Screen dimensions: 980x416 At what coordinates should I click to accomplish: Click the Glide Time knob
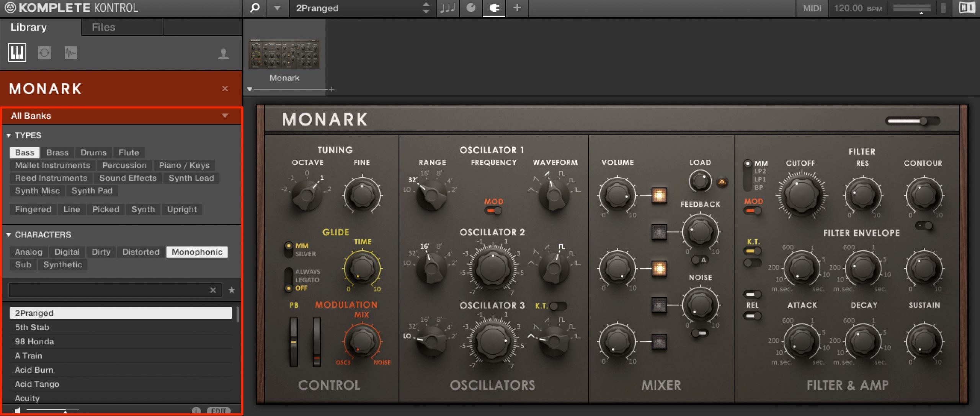pos(362,269)
